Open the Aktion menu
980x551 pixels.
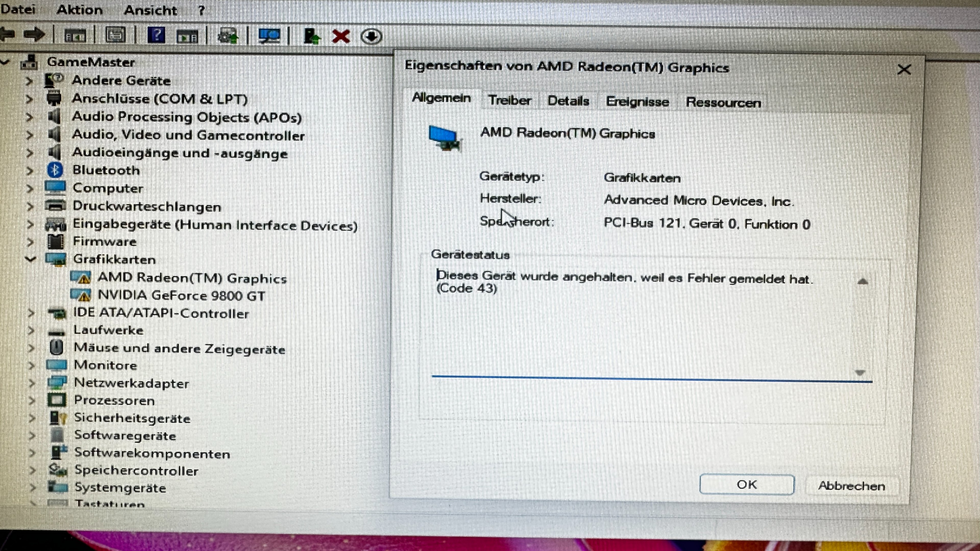[x=80, y=9]
